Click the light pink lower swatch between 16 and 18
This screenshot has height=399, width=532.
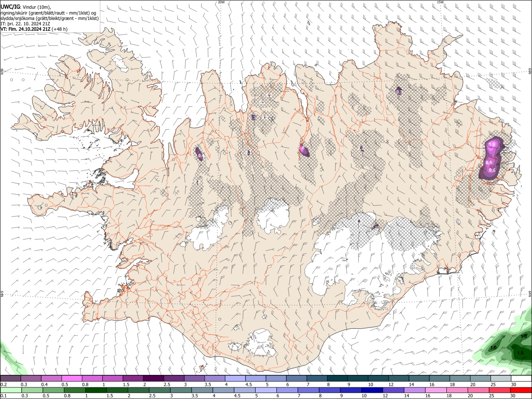435,390
